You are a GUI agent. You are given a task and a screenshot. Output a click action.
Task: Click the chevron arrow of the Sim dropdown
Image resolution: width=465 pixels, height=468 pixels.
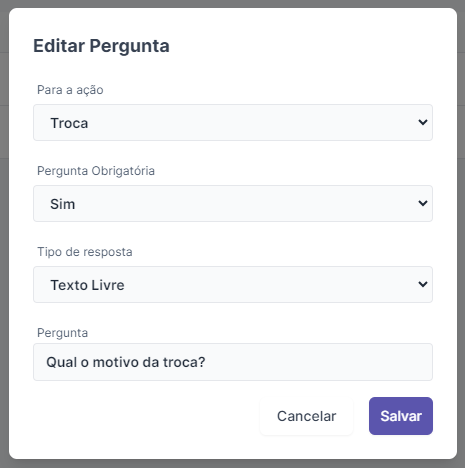[x=423, y=203]
